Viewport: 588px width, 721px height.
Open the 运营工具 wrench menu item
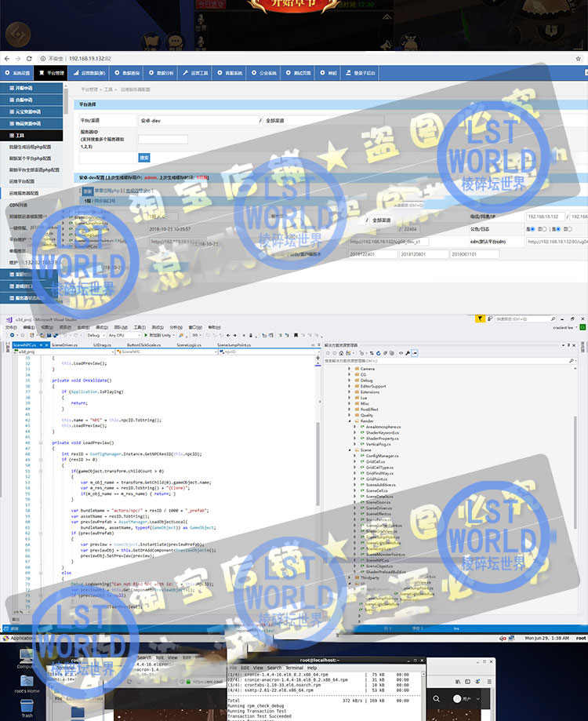[195, 73]
